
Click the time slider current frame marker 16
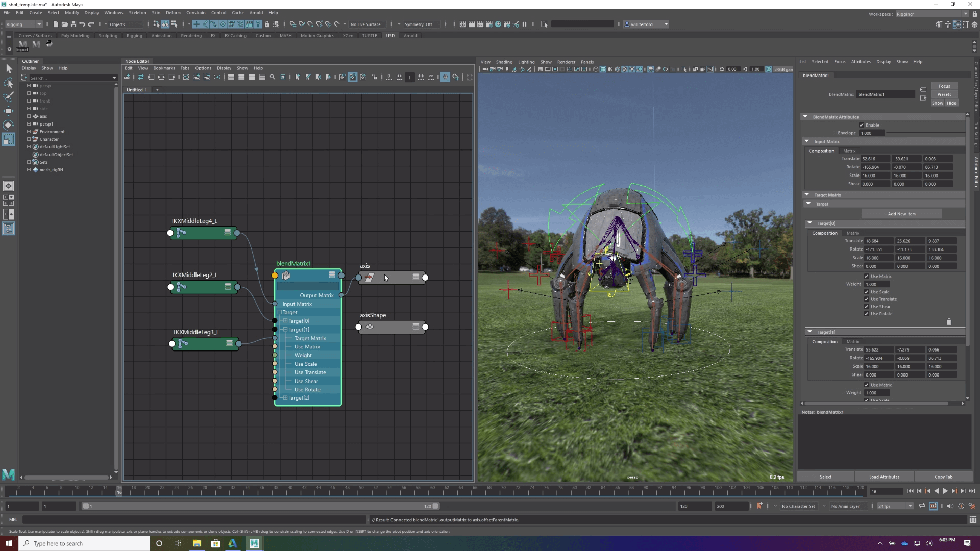(119, 491)
